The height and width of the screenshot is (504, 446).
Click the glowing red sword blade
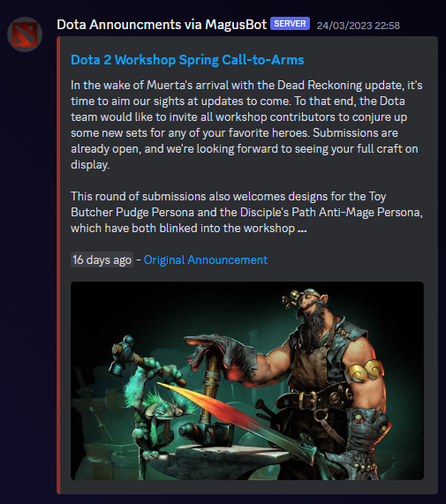click(x=230, y=410)
